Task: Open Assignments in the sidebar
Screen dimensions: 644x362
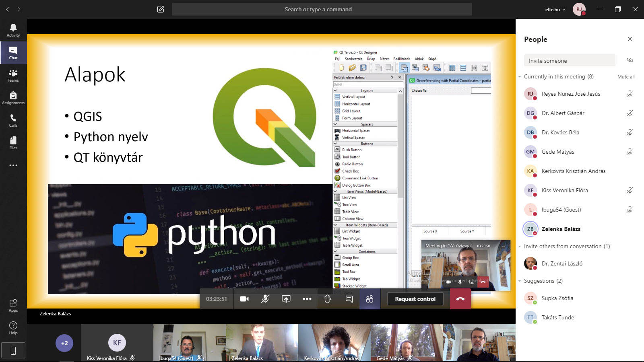Action: click(13, 98)
